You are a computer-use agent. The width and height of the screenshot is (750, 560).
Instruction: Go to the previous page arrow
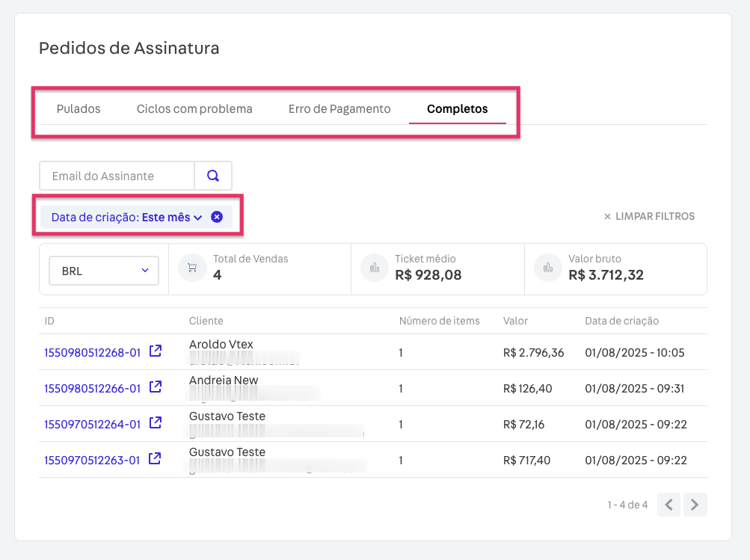tap(669, 505)
